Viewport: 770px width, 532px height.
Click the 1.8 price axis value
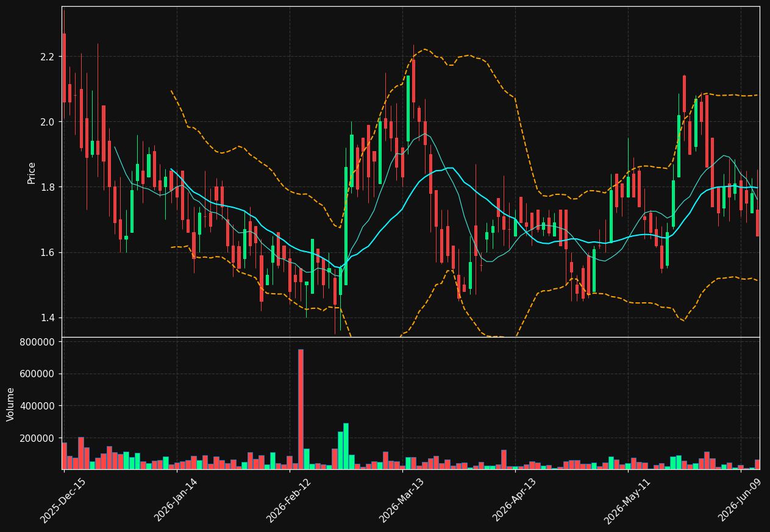coord(47,187)
